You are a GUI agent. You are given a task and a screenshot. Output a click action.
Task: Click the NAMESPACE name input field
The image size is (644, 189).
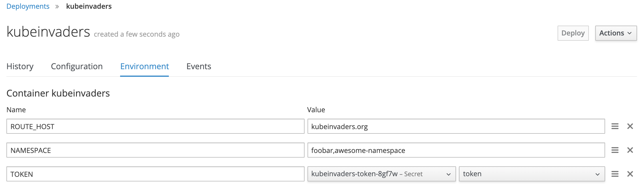pyautogui.click(x=155, y=150)
